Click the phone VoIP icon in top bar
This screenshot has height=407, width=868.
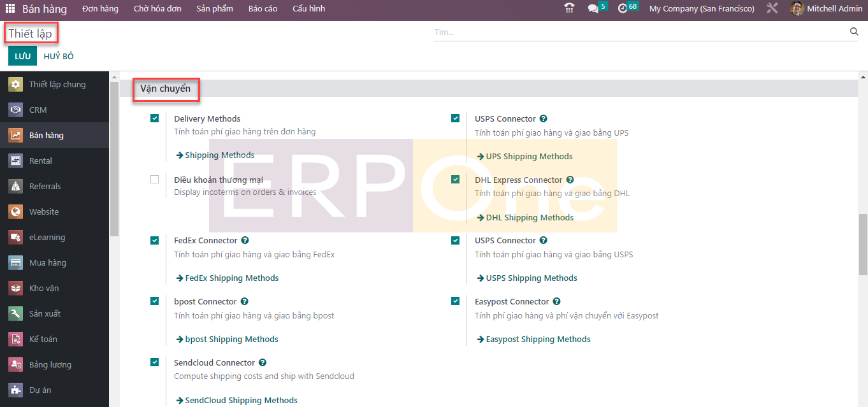[569, 8]
